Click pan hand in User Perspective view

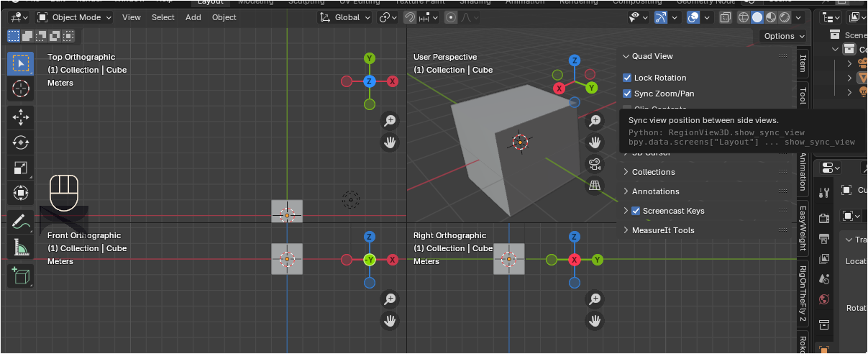tap(595, 142)
